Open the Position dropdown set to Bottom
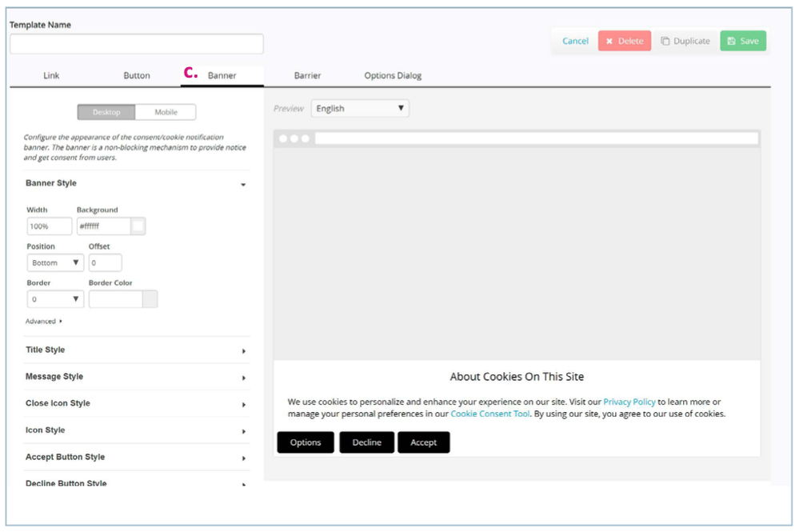Image resolution: width=799 pixels, height=532 pixels. click(55, 263)
